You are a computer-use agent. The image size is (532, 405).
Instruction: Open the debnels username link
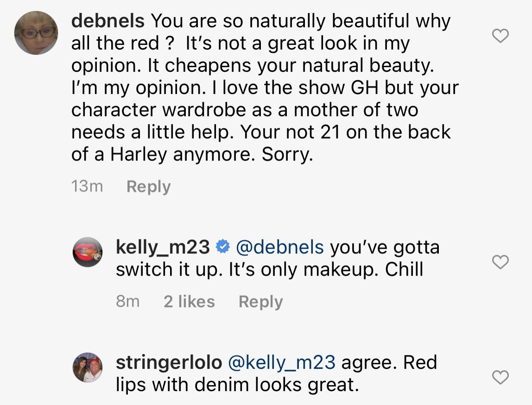(x=108, y=21)
